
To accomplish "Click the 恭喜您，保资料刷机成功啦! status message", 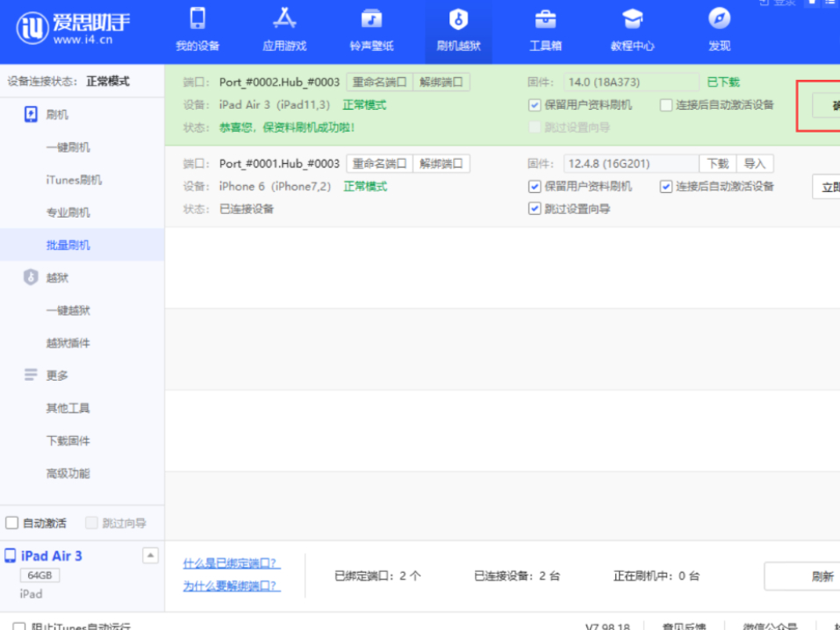I will (287, 127).
